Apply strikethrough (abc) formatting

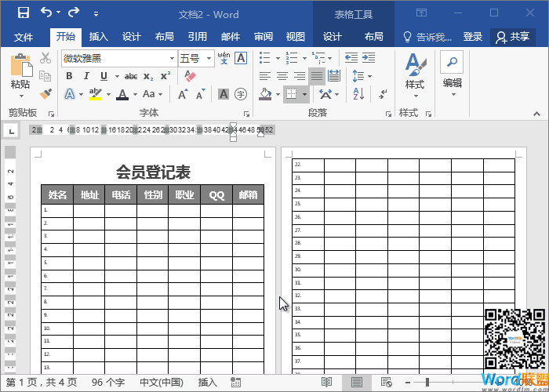tap(131, 76)
